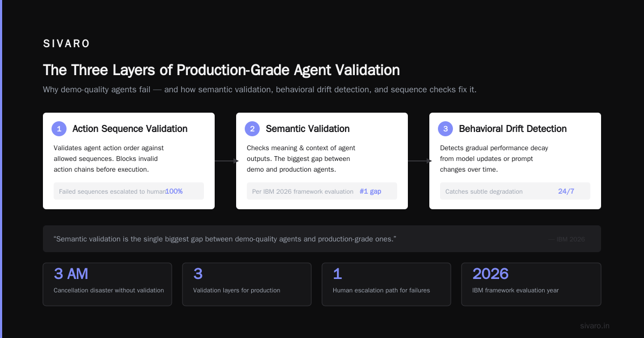Click the arrow between cards two and three
The height and width of the screenshot is (338, 644).
419,161
